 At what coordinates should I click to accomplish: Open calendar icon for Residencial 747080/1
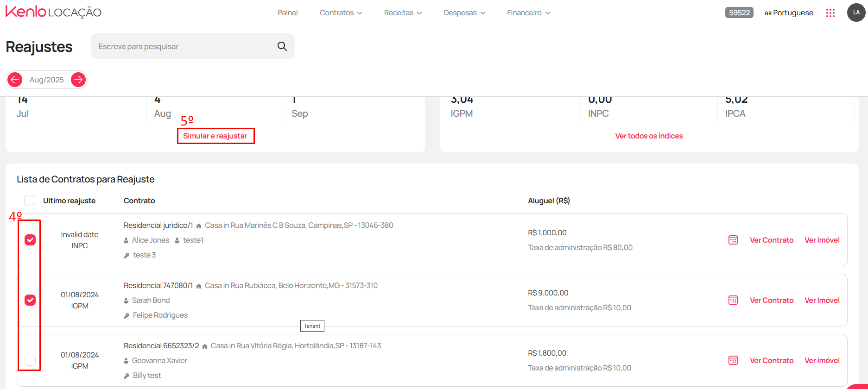[x=733, y=300]
